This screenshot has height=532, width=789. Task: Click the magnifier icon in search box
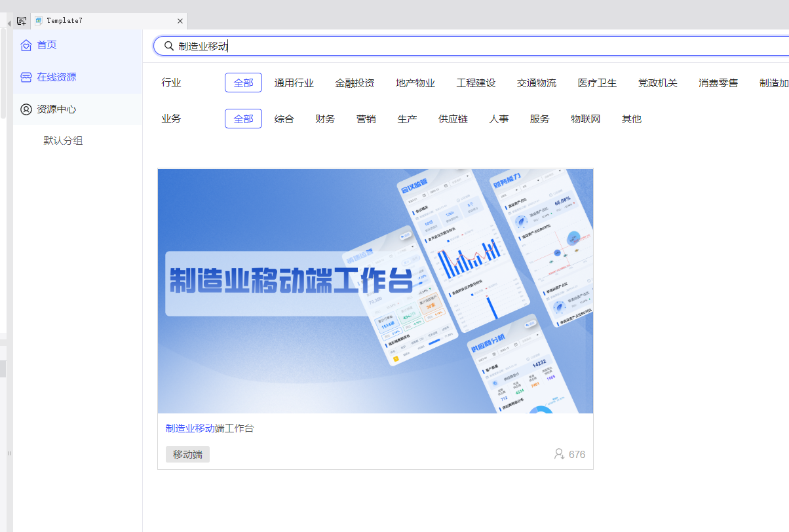[x=168, y=46]
